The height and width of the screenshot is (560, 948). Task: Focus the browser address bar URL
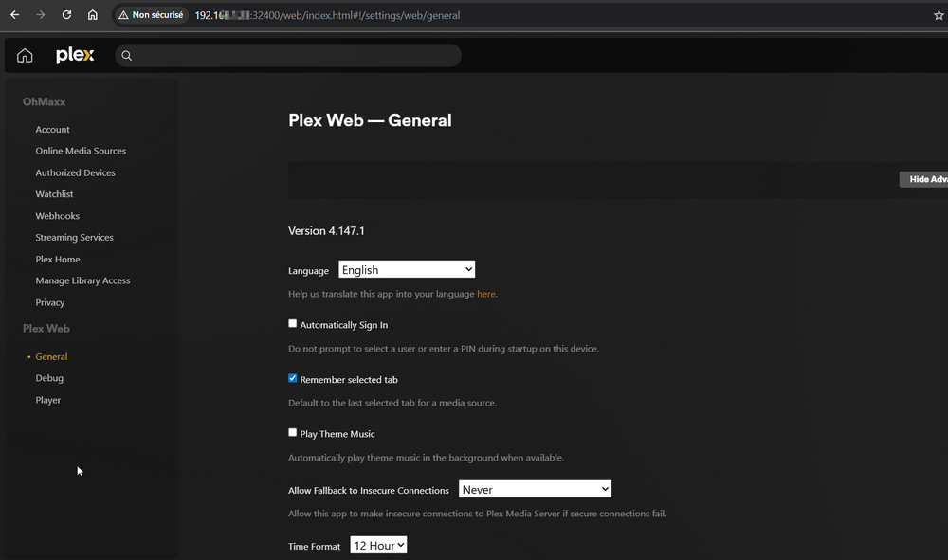pos(327,15)
